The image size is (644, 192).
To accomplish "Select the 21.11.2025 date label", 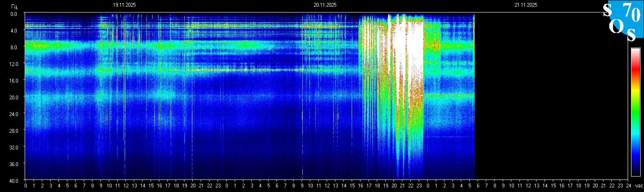I will click(526, 5).
